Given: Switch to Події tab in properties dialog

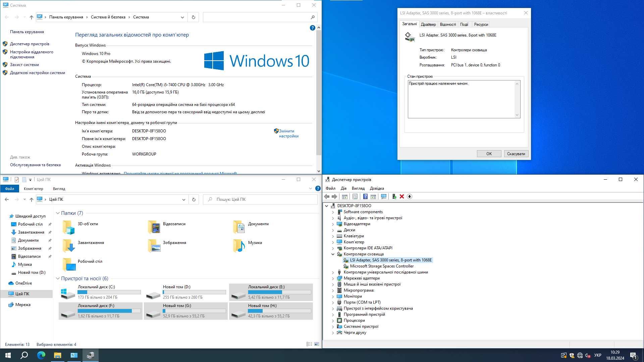Looking at the screenshot, I should [x=464, y=24].
